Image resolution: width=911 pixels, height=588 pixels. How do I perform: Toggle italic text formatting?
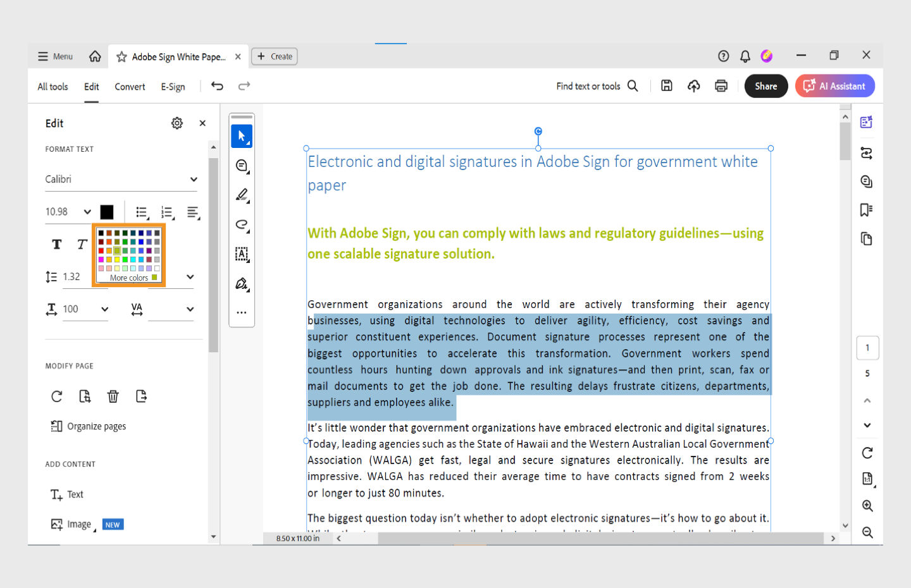point(81,244)
